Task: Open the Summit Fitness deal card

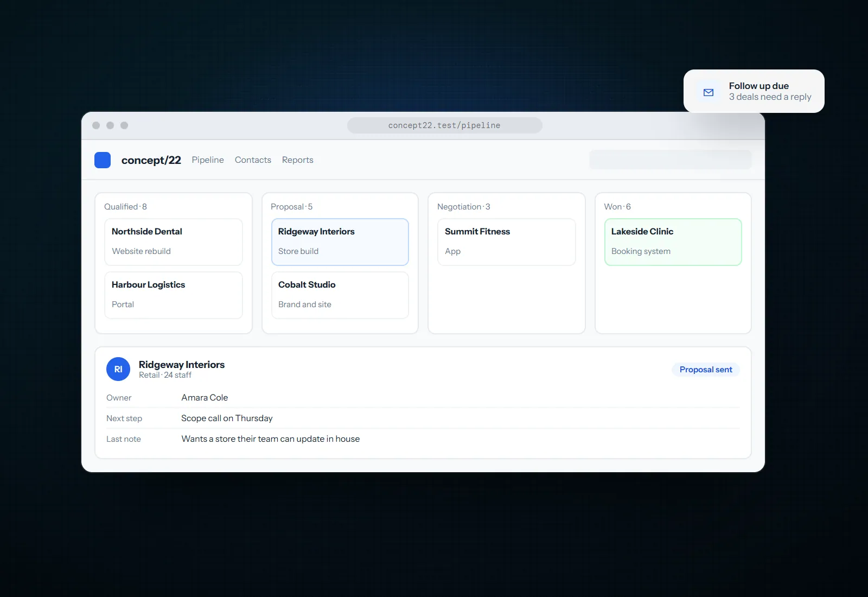Action: pyautogui.click(x=507, y=242)
